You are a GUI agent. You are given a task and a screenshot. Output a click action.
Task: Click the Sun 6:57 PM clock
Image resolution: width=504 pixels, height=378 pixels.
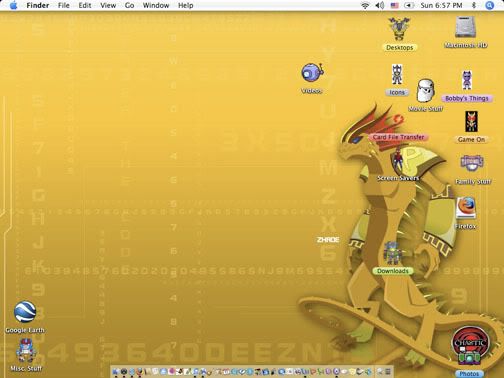[441, 5]
